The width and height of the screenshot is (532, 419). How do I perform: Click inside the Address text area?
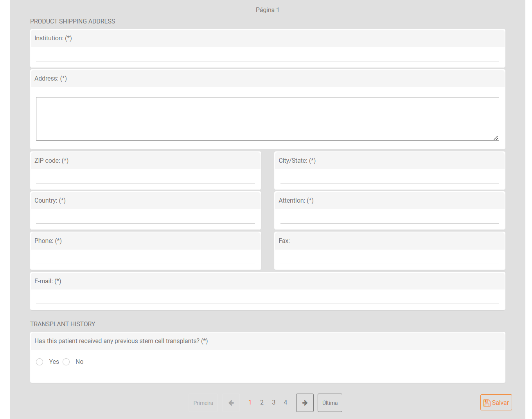(x=267, y=119)
